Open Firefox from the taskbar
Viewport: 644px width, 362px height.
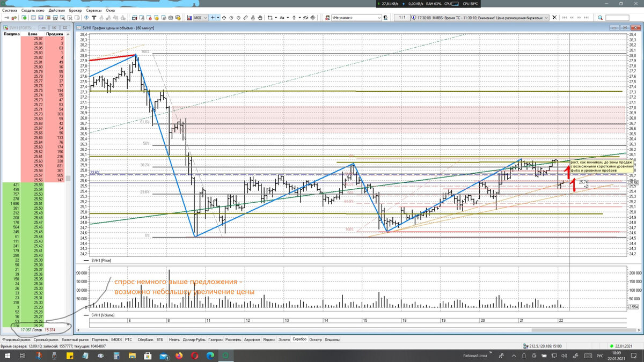178,356
